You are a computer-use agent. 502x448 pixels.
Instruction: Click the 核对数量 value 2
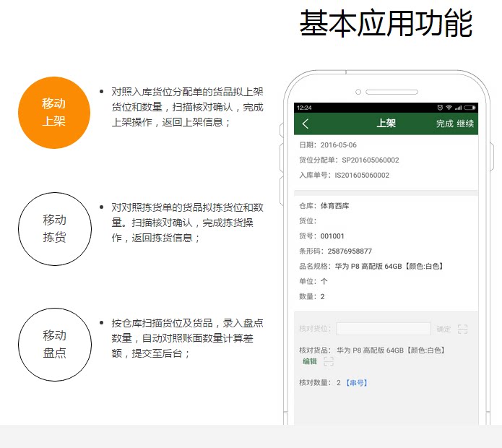click(339, 383)
